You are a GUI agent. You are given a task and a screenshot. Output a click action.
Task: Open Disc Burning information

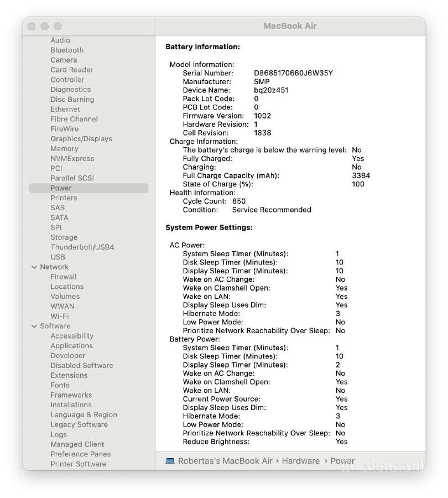(x=72, y=100)
